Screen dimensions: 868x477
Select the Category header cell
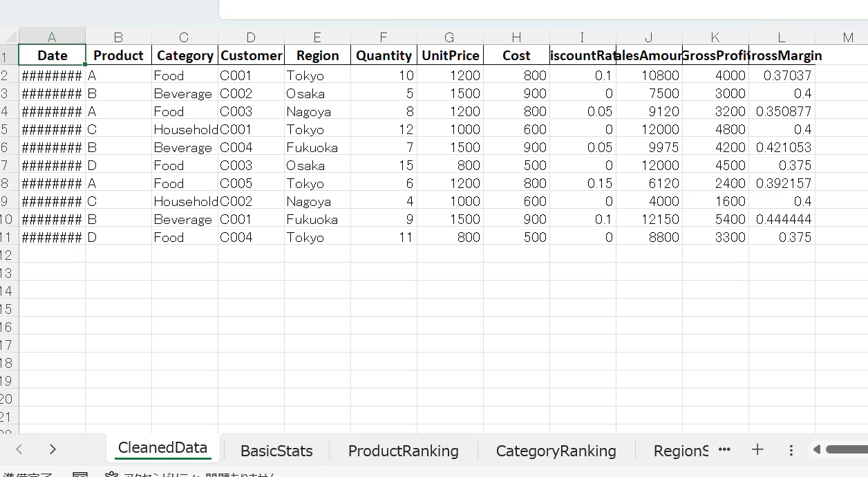185,55
